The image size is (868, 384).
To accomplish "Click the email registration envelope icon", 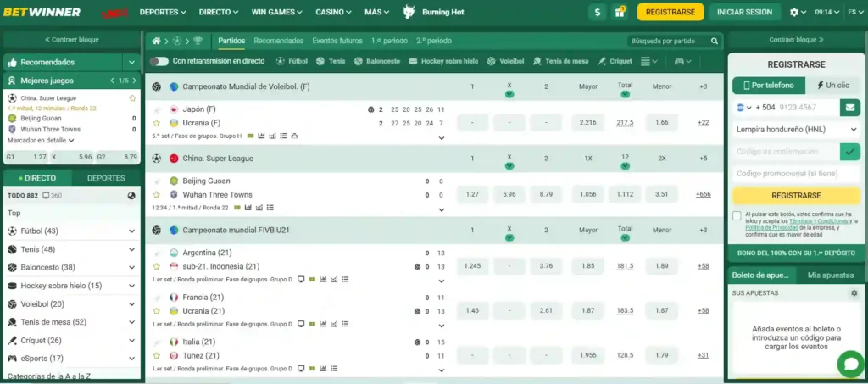I will [x=849, y=108].
